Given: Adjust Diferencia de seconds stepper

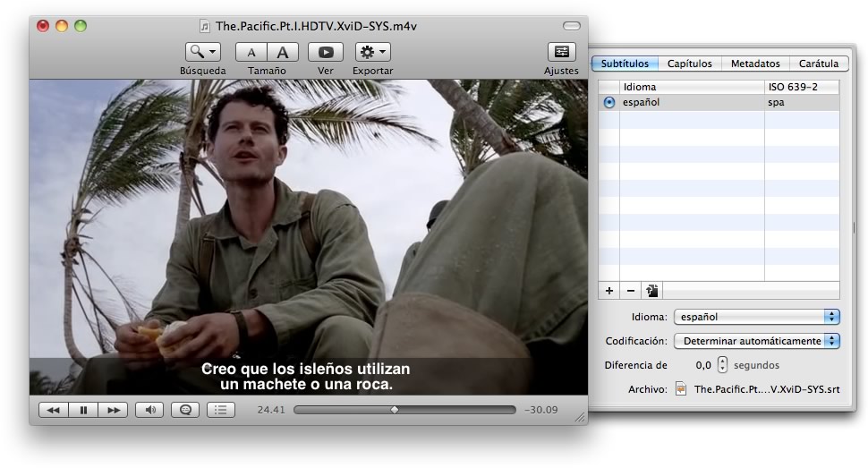Looking at the screenshot, I should coord(722,365).
